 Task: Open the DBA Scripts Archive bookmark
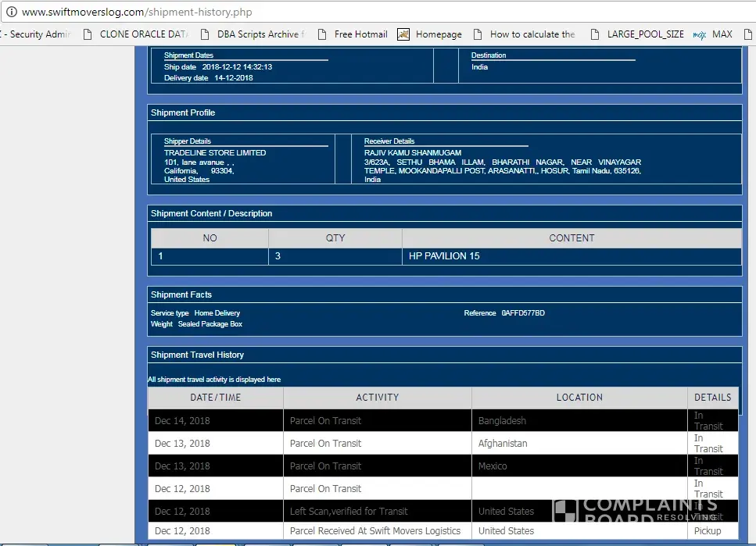click(253, 34)
